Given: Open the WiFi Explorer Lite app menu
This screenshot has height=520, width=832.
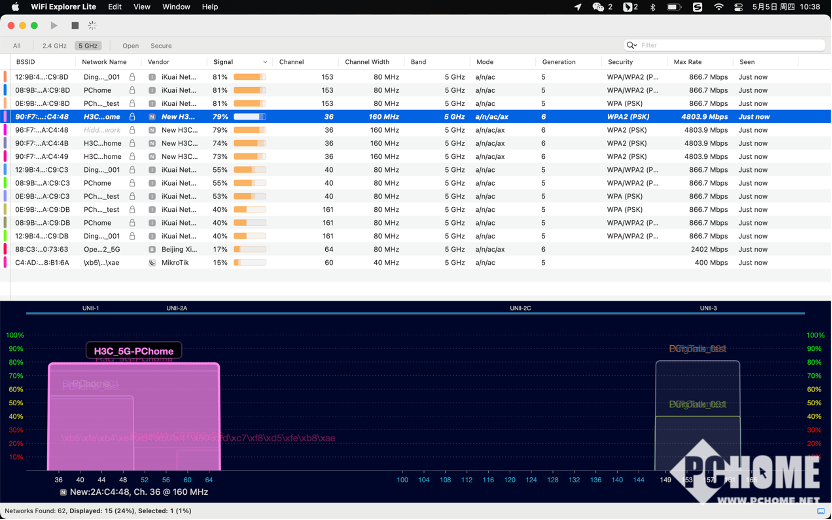Looking at the screenshot, I should (64, 7).
